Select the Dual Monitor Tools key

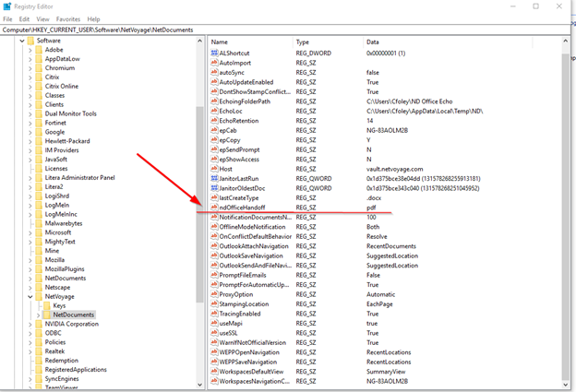pos(70,113)
